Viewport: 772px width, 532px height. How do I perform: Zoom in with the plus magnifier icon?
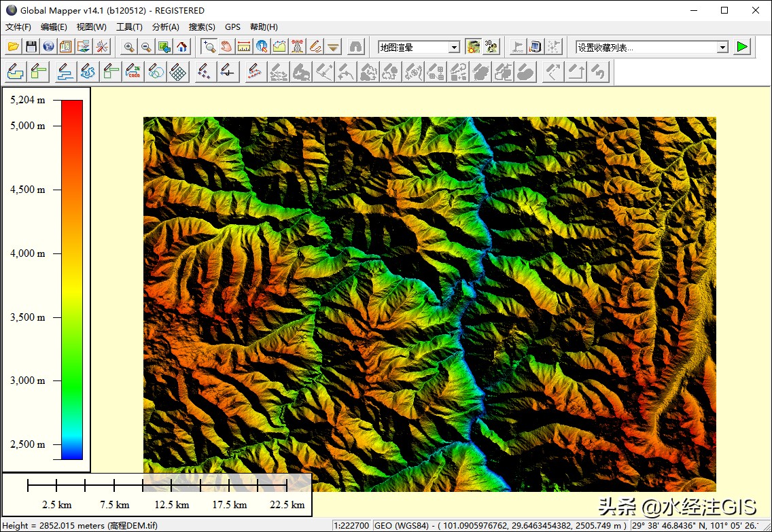[129, 47]
